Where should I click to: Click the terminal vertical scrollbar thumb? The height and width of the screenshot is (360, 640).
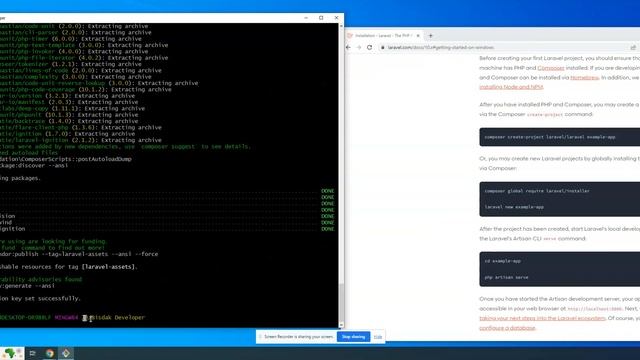(x=341, y=302)
